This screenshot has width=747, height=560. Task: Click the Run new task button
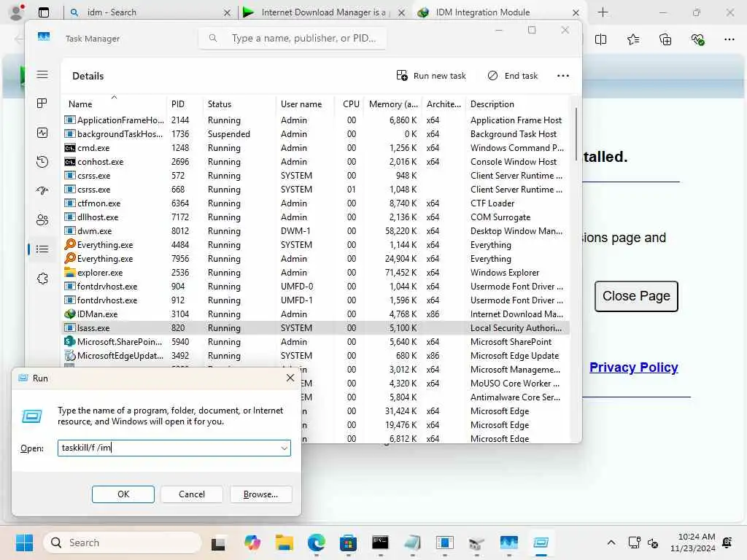[x=430, y=76]
